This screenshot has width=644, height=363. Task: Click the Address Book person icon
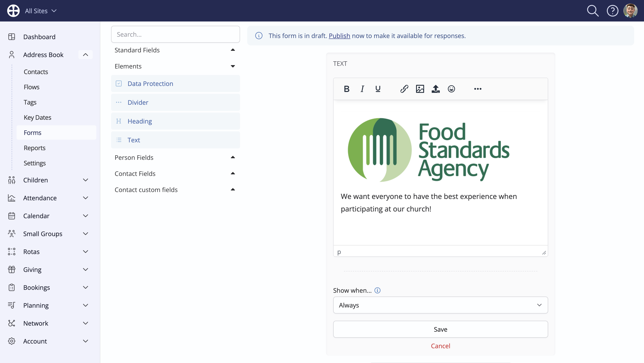point(11,55)
